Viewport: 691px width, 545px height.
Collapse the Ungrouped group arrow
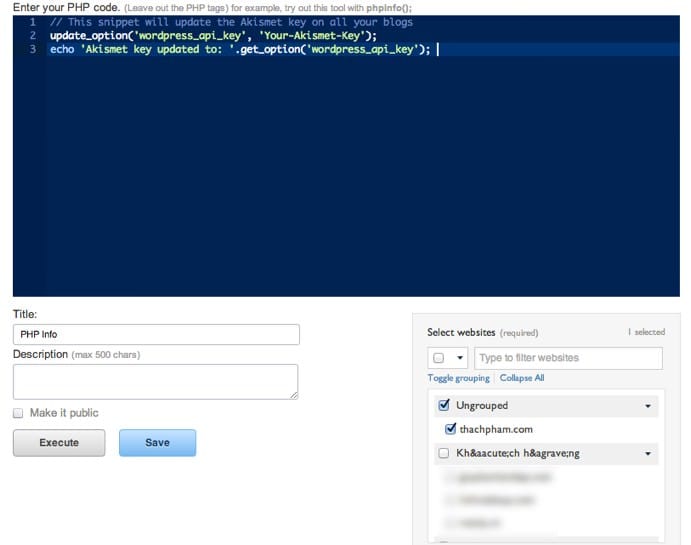coord(648,406)
